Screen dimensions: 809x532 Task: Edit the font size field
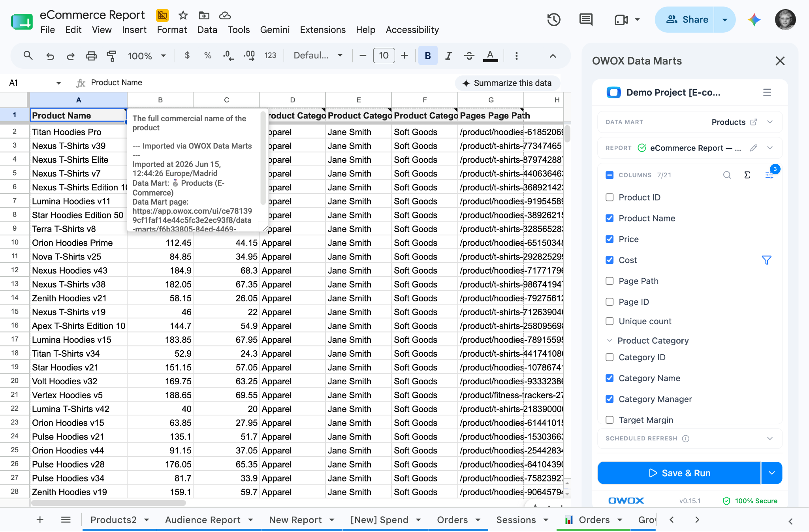384,56
